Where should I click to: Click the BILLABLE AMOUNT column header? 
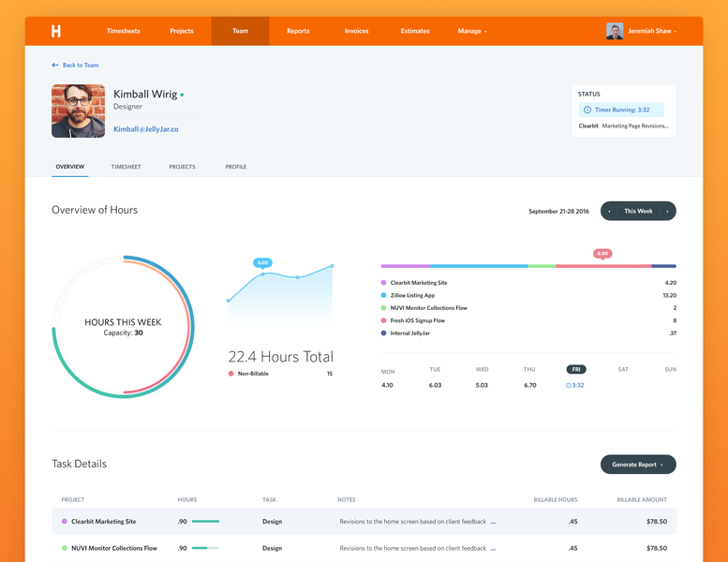642,500
